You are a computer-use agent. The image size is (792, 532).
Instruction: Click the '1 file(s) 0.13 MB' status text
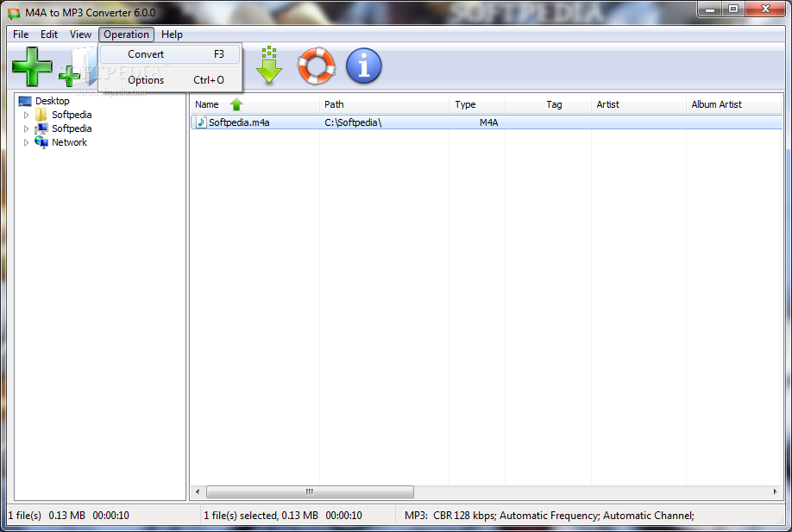(68, 516)
